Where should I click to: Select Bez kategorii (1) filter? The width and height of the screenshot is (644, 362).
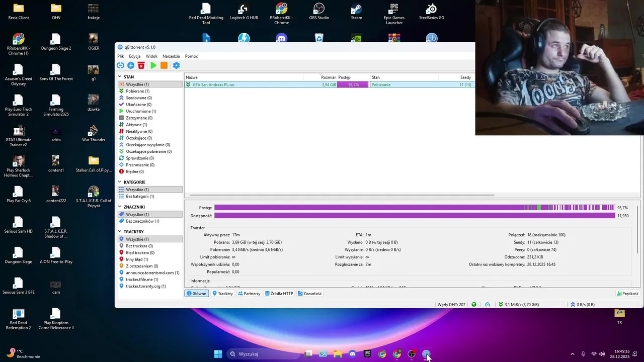pos(150,196)
